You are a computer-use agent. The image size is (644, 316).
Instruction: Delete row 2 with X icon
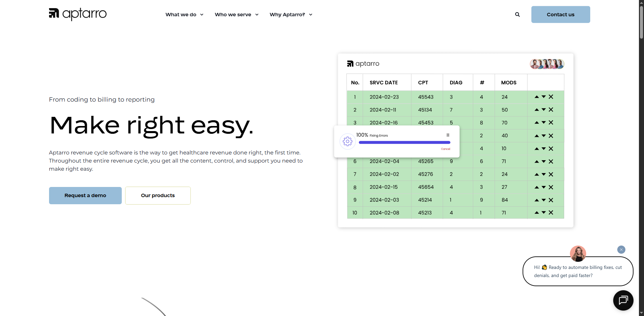pyautogui.click(x=551, y=110)
